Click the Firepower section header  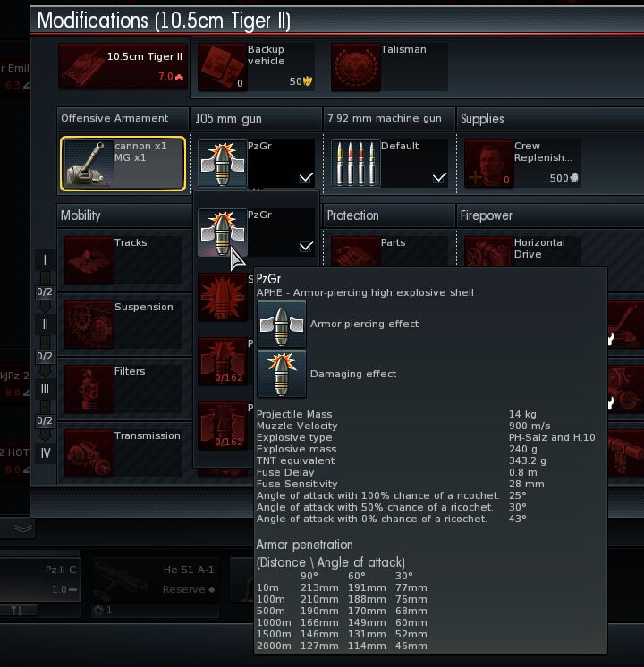[x=550, y=215]
